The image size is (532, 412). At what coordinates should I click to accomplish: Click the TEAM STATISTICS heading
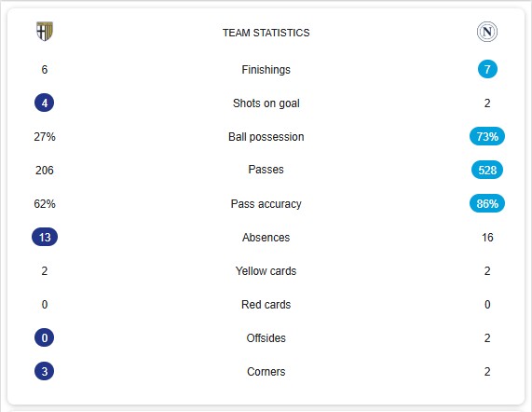click(266, 33)
